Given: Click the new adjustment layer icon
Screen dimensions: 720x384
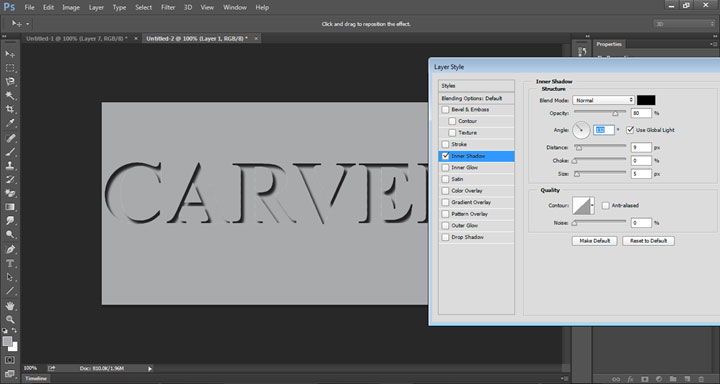Looking at the screenshot, I should (658, 379).
